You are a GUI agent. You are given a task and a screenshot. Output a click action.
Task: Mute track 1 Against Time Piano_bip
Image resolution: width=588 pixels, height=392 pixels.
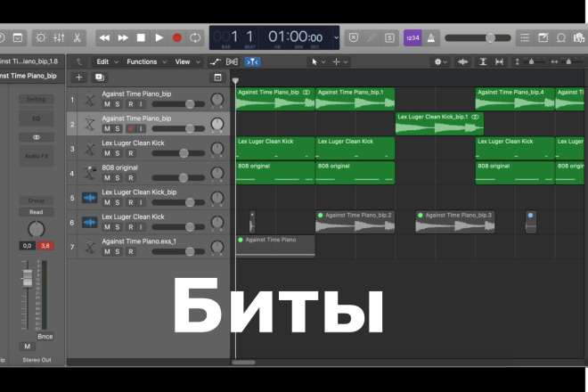[x=107, y=104]
